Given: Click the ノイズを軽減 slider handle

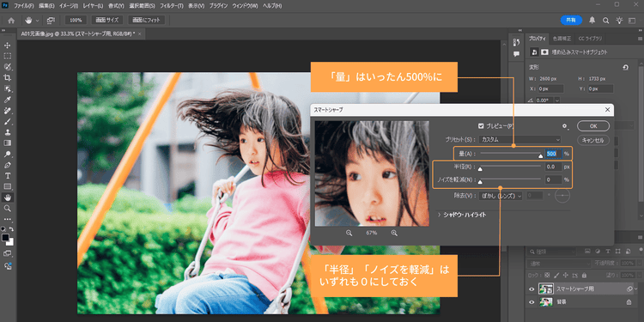Looking at the screenshot, I should [x=480, y=181].
